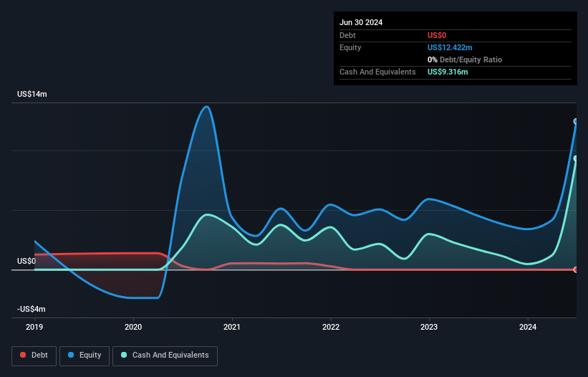Screen dimensions: 588x377
Task: Click the Equity peak point in late 2020
Action: [x=207, y=107]
